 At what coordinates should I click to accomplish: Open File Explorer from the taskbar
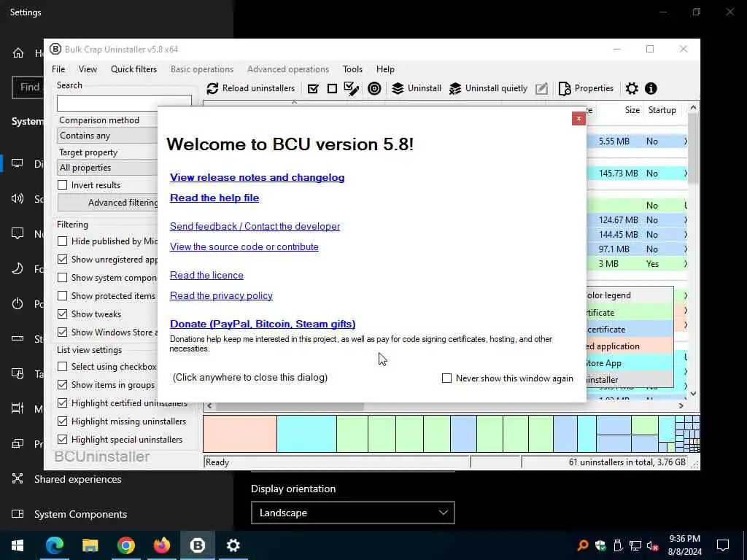click(90, 545)
